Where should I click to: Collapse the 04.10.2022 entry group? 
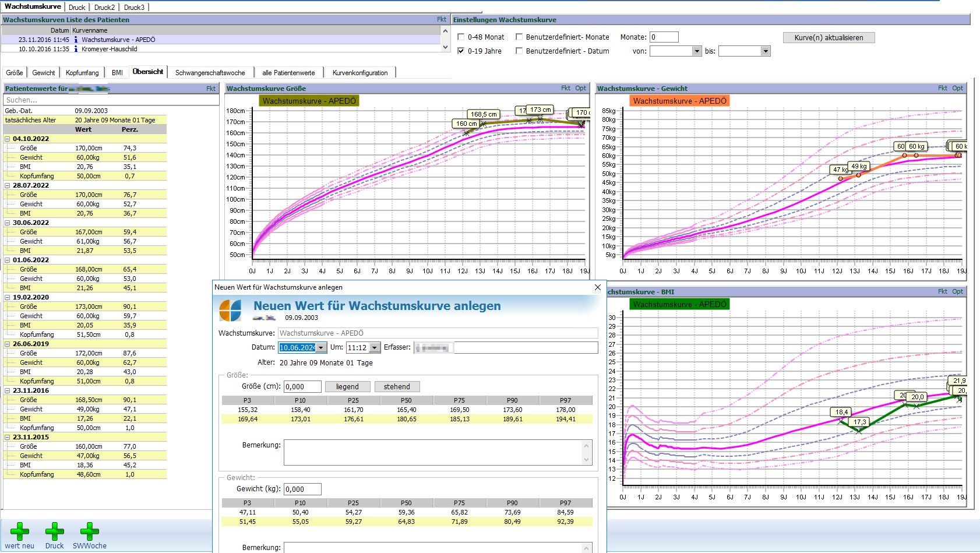click(x=8, y=139)
